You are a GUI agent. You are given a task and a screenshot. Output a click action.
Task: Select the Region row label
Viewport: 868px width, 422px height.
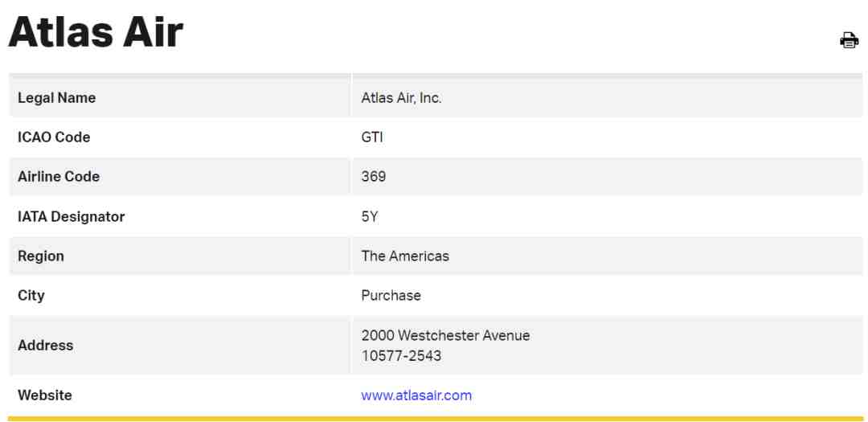pos(41,256)
